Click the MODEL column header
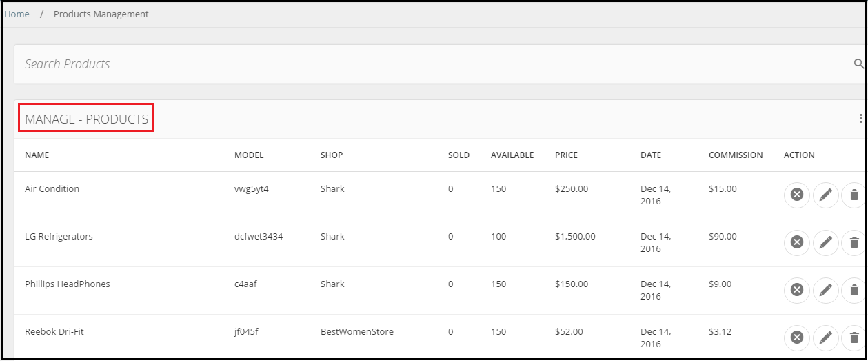Screen dimensions: 868x361 tap(249, 155)
